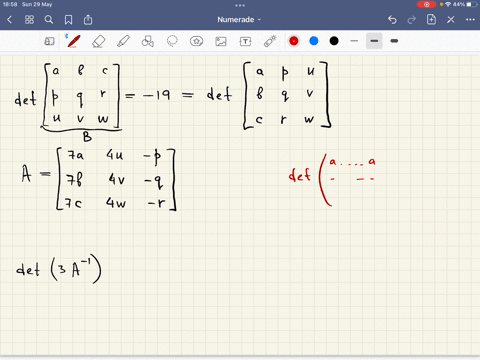Toggle the read-only page mode icon
This screenshot has width=480, height=360.
[49, 41]
